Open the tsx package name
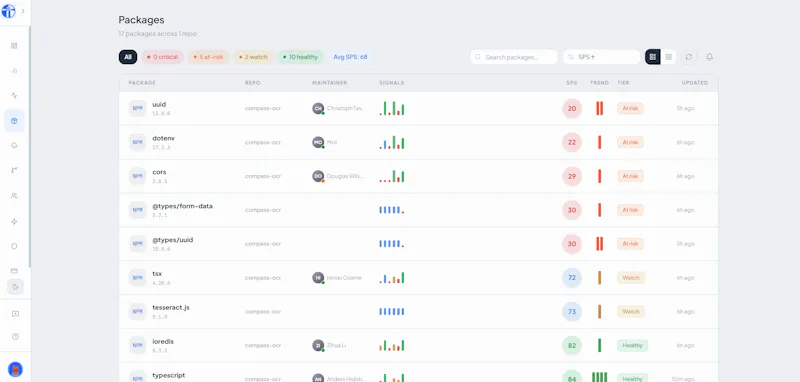Screen dimensions: 800x382 157,273
